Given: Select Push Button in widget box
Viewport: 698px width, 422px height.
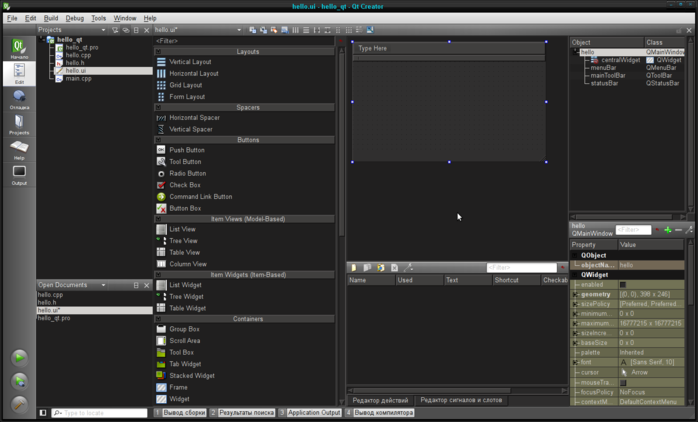Looking at the screenshot, I should coord(187,150).
